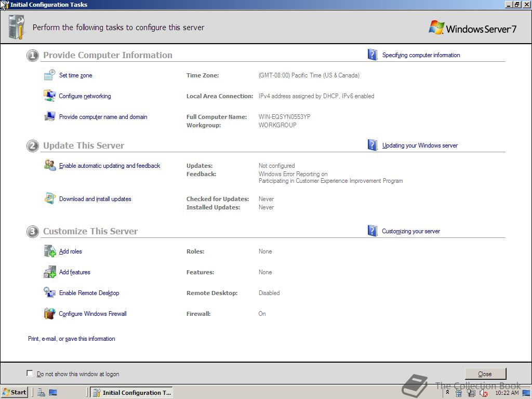
Task: Click the computer name and domain icon
Action: point(49,116)
